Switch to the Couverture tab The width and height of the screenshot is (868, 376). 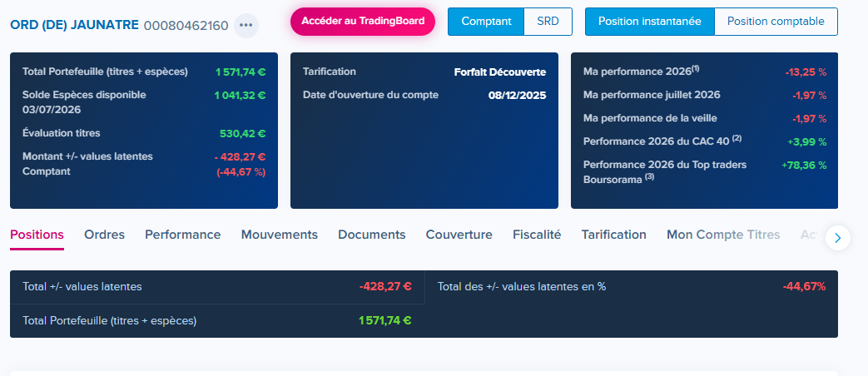pos(459,235)
